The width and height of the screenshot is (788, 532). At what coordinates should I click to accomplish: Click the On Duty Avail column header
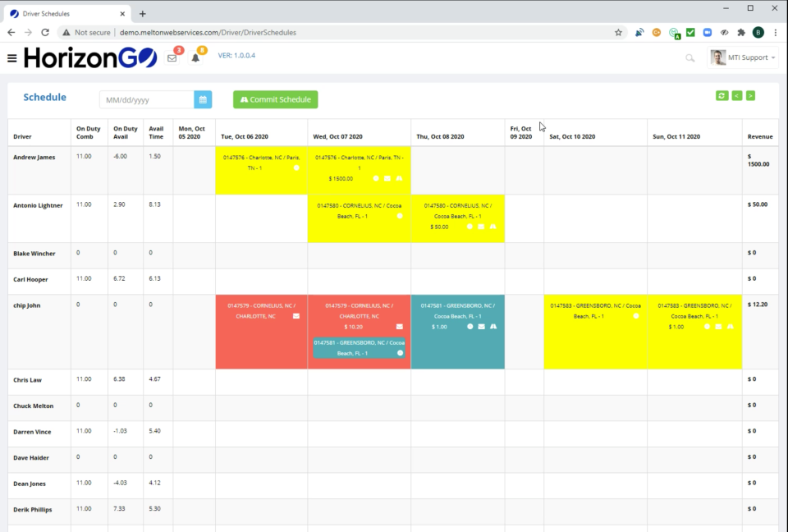pyautogui.click(x=125, y=133)
